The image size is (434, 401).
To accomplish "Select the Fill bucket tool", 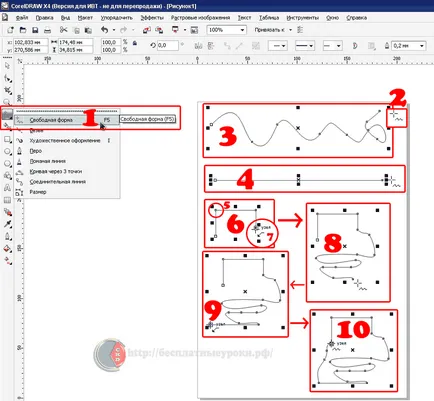I will point(7,249).
